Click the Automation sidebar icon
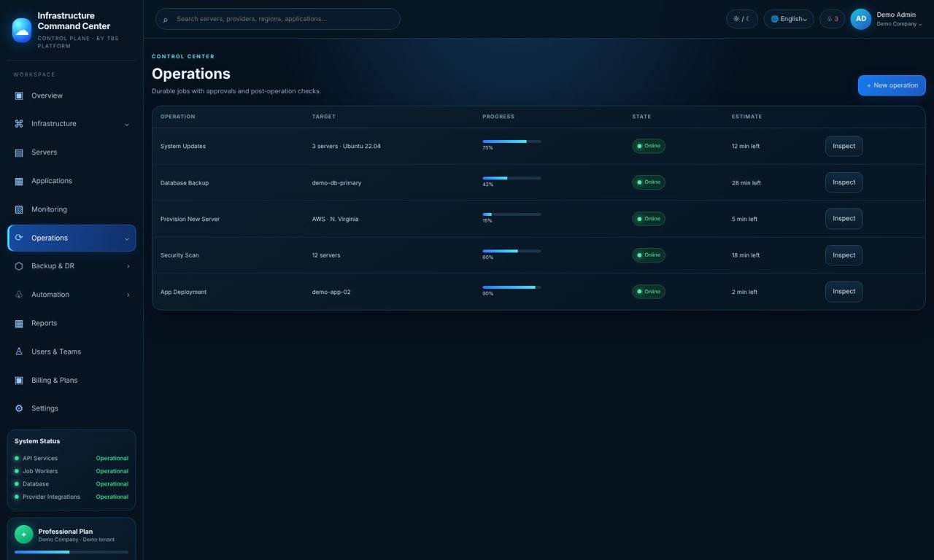This screenshot has width=934, height=560. point(19,295)
